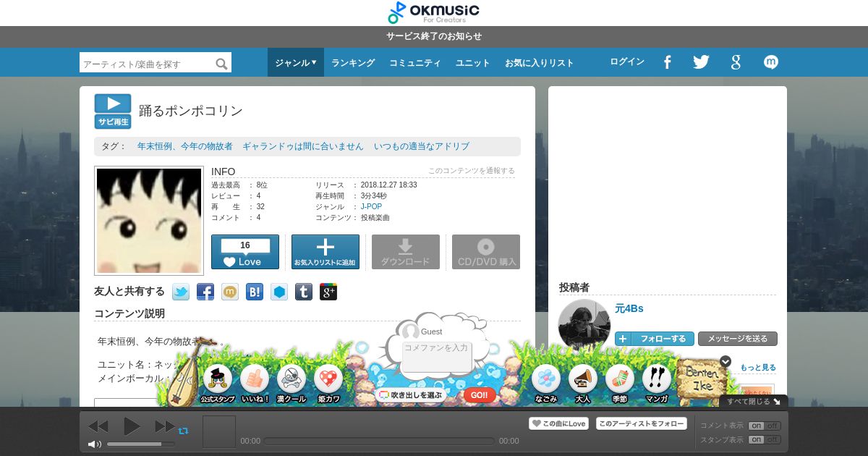Screen dimensions: 868x456
Task: Open サービス終了のお知らせ notice
Action: click(x=434, y=36)
